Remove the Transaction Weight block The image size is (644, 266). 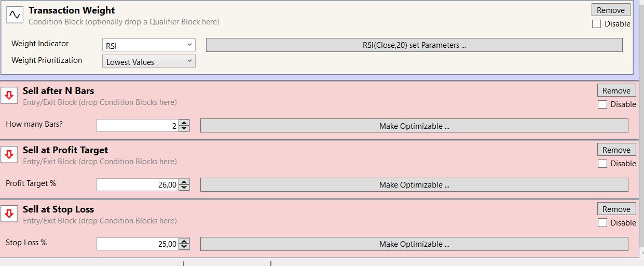(x=611, y=10)
